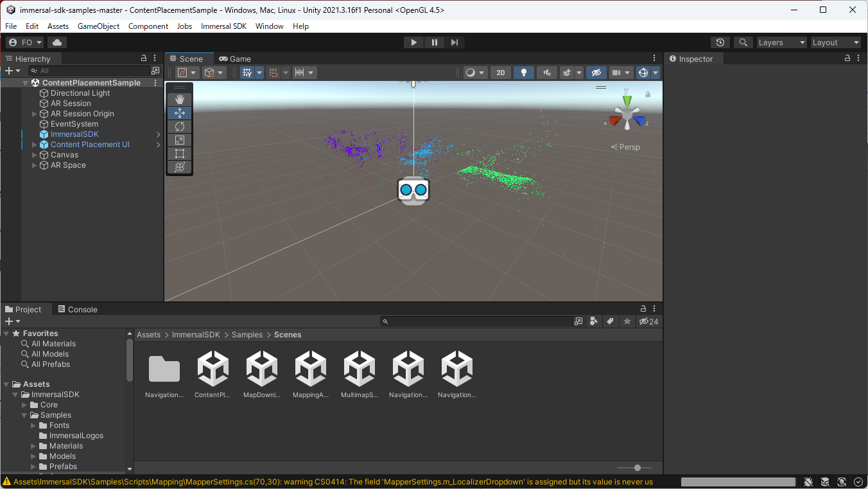This screenshot has width=868, height=489.
Task: Open ImmersalSDK prefab chevron in Hierarchy
Action: (158, 134)
